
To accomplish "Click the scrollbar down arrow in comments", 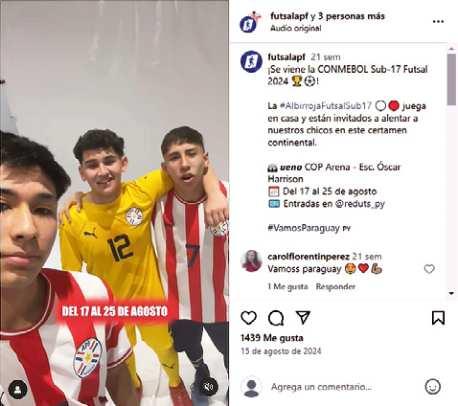I will point(451,293).
